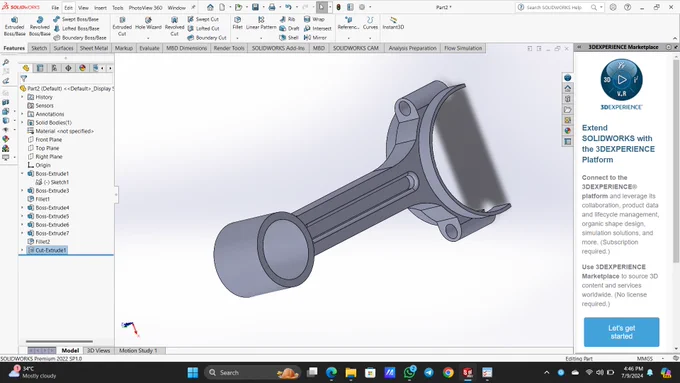This screenshot has height=383, width=680.
Task: Open the Hole Wizard dropdown arrow
Action: [x=148, y=38]
